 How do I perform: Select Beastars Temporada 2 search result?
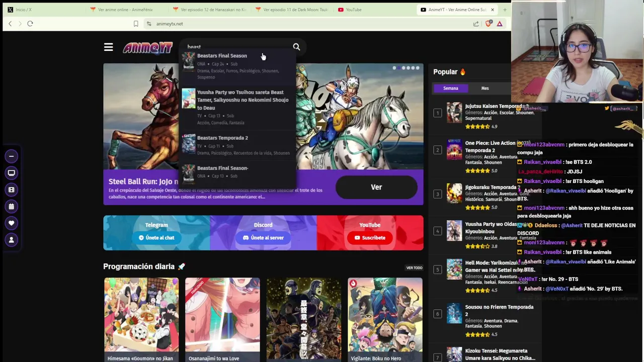click(x=238, y=145)
